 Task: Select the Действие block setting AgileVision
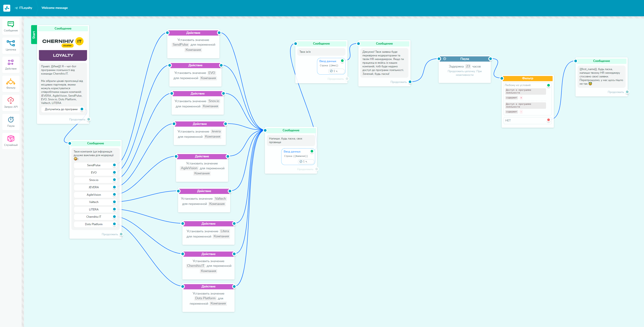[x=202, y=168]
